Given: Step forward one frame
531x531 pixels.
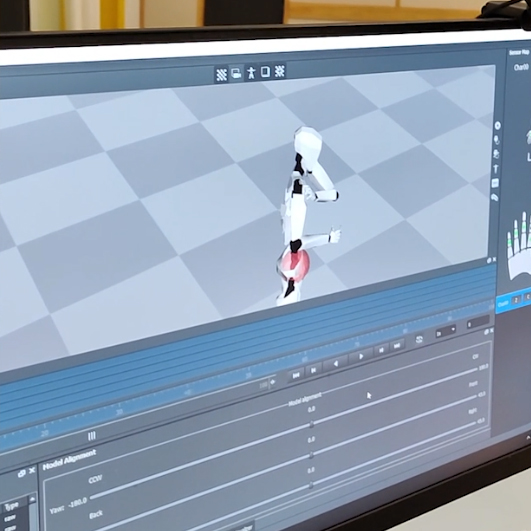Looking at the screenshot, I should click(381, 350).
